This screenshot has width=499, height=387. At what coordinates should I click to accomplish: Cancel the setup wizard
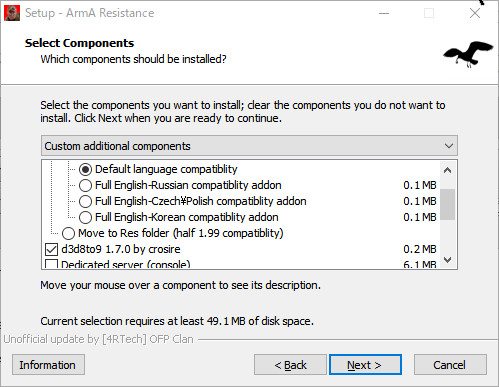pyautogui.click(x=450, y=365)
